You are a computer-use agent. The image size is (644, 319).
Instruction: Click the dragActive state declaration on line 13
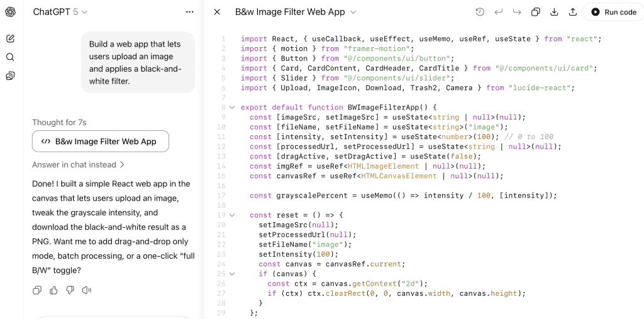(365, 156)
